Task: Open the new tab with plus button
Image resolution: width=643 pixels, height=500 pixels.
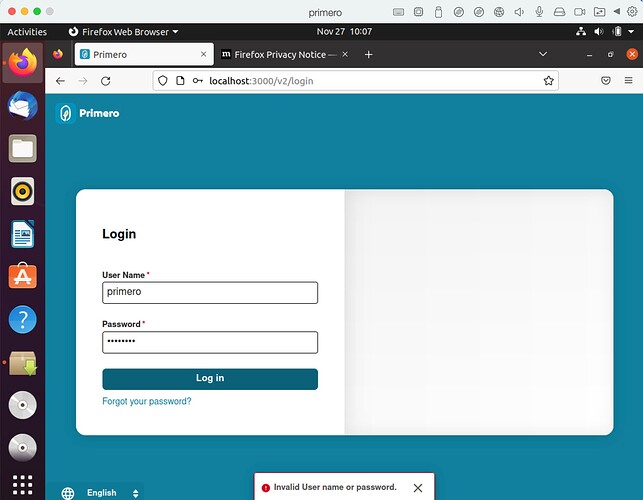Action: 368,55
